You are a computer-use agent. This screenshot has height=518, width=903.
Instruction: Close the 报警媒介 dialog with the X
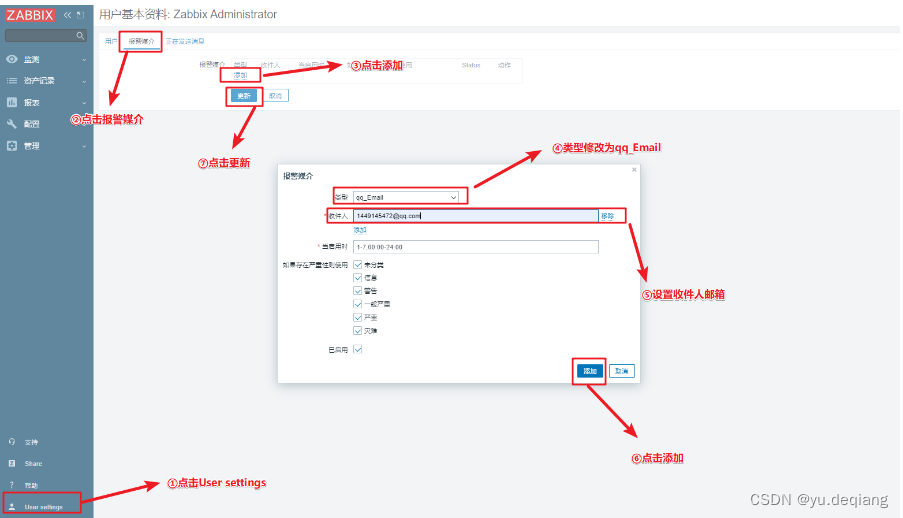point(634,170)
